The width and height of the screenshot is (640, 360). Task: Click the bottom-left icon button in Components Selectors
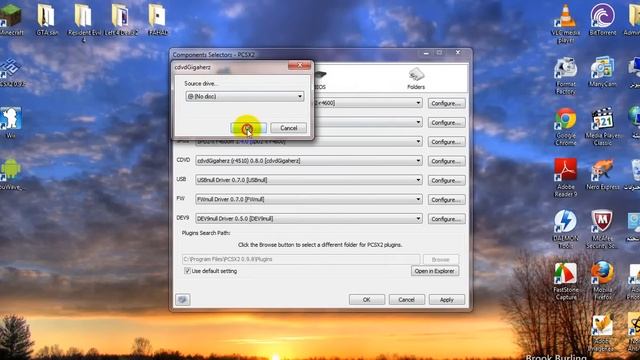[x=182, y=300]
